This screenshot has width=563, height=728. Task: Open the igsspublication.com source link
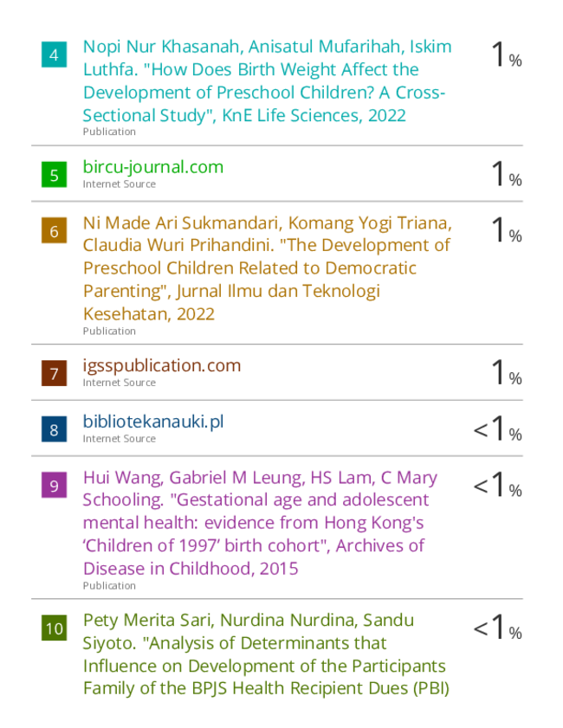coord(162,366)
